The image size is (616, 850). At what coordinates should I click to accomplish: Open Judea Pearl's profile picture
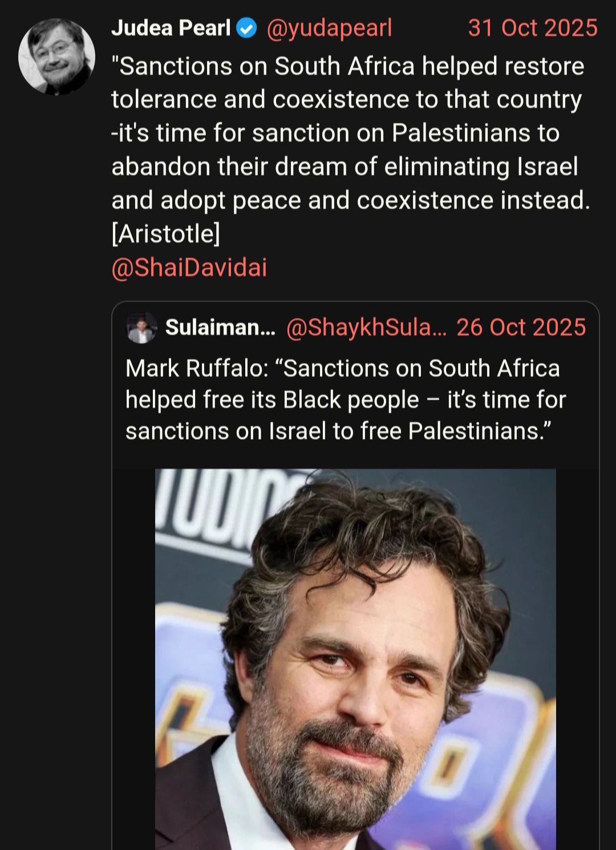click(56, 56)
